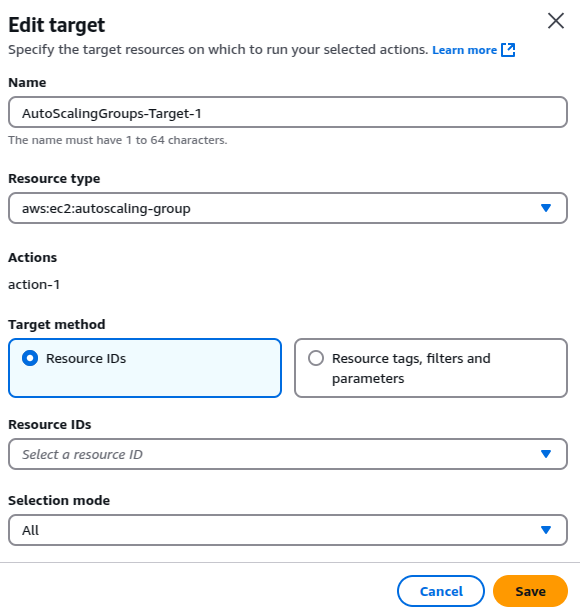Expand the Selection mode dropdown showing All
The width and height of the screenshot is (580, 610).
[x=288, y=530]
